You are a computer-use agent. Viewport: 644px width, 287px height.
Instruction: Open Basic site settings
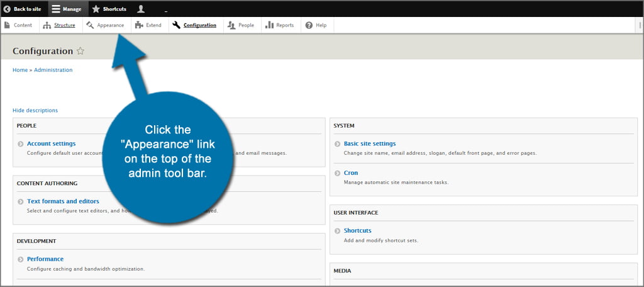(x=369, y=143)
